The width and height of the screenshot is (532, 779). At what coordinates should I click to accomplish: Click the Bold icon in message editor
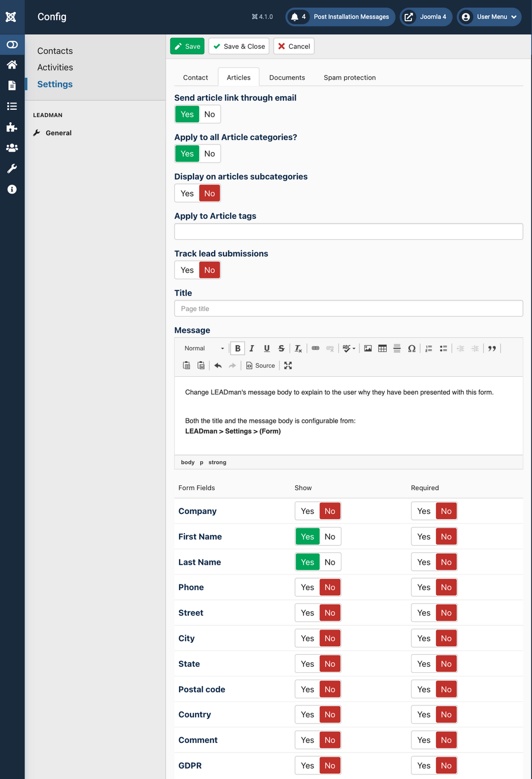(x=238, y=348)
